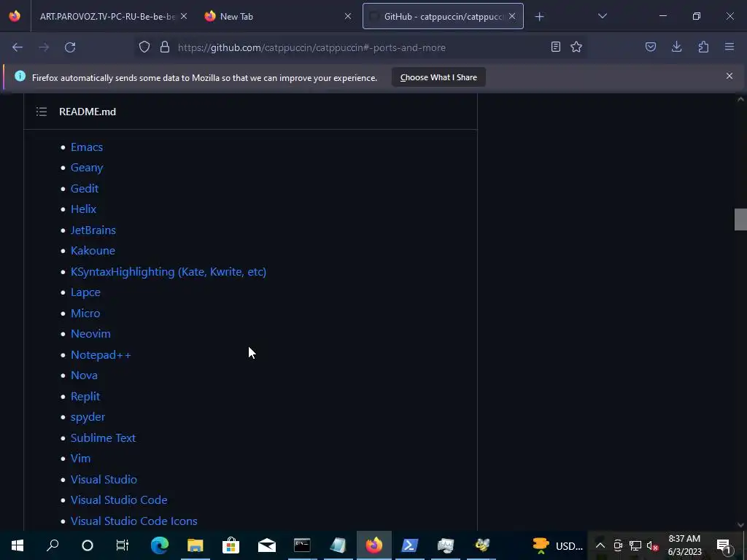Open the Sublime Text port link

click(103, 437)
